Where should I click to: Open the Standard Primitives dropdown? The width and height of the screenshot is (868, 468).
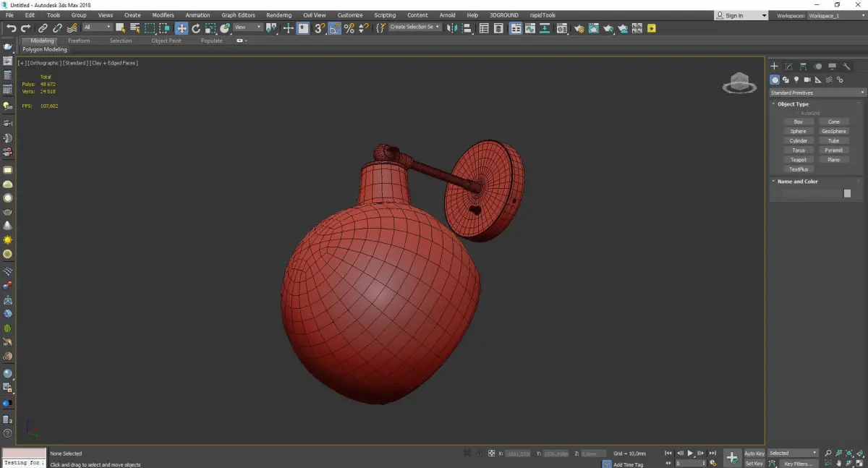[817, 93]
